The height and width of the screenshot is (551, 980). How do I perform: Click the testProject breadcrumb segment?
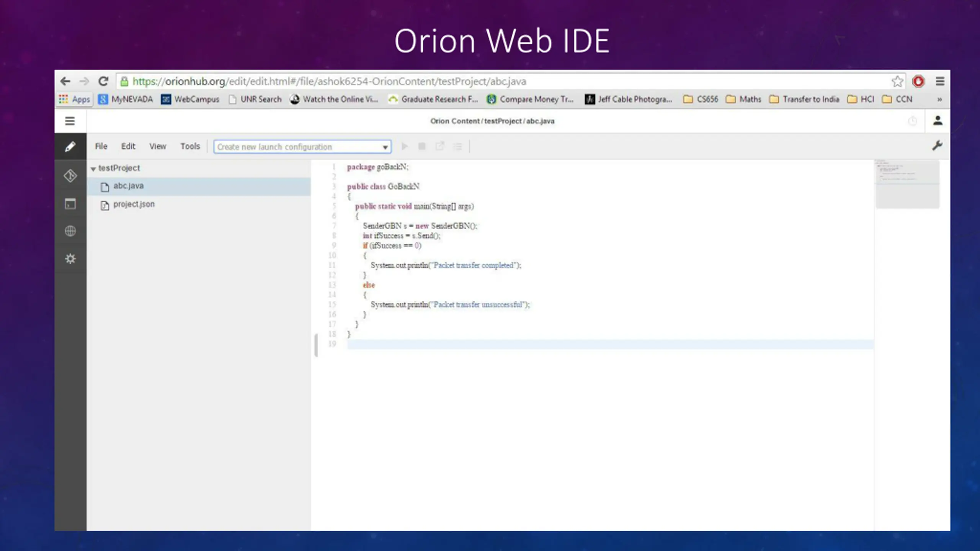point(503,121)
